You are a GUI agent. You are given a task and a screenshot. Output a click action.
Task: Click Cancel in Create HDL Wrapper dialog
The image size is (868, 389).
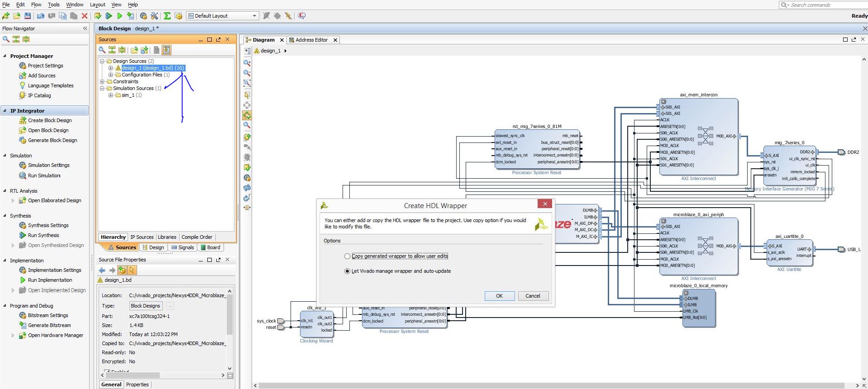533,296
